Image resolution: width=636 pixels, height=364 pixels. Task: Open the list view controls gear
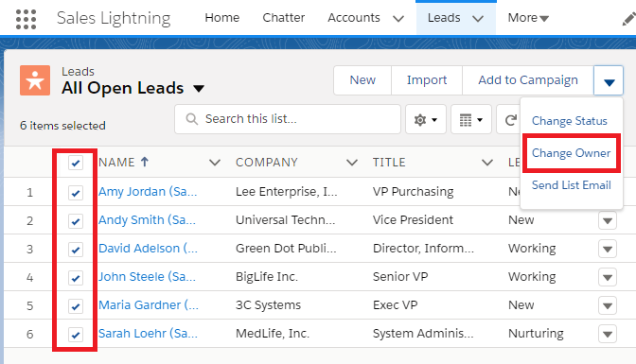(x=426, y=119)
